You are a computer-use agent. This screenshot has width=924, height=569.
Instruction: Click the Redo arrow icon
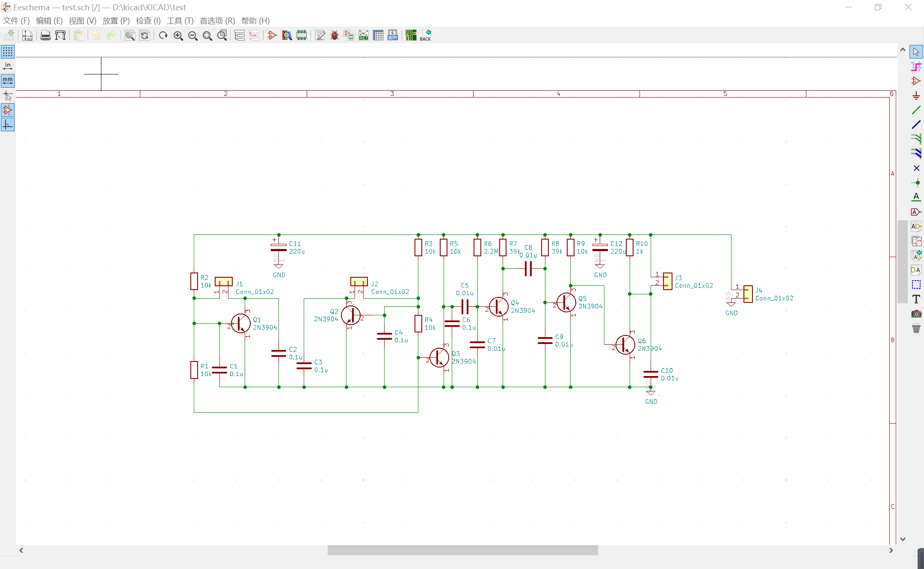click(x=111, y=35)
